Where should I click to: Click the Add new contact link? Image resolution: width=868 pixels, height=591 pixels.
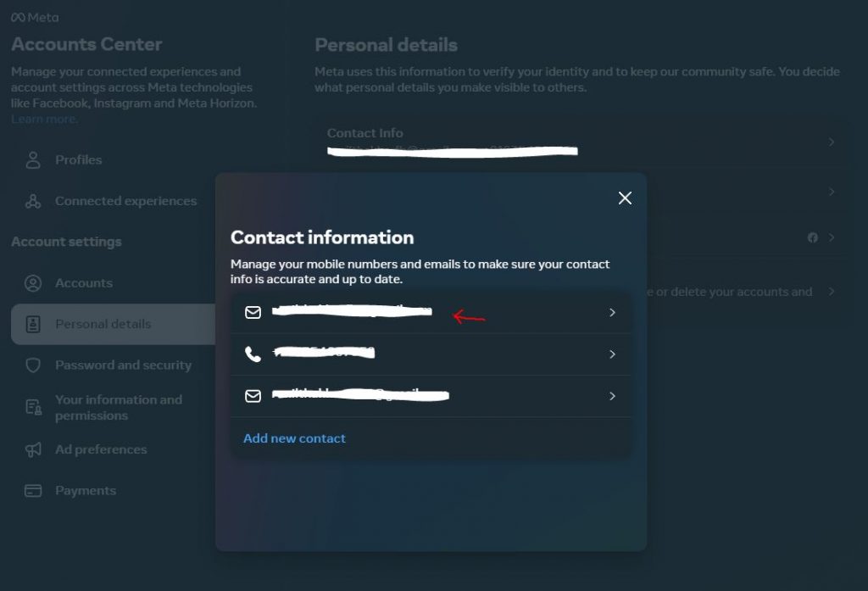coord(294,438)
